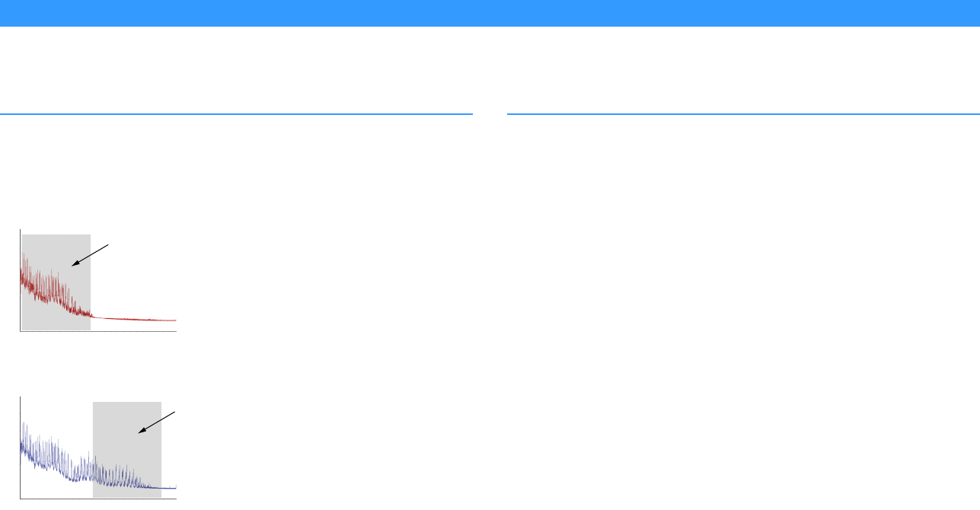The width and height of the screenshot is (980, 510).
Task: Select the gray shaded region in red chart
Action: 56,282
